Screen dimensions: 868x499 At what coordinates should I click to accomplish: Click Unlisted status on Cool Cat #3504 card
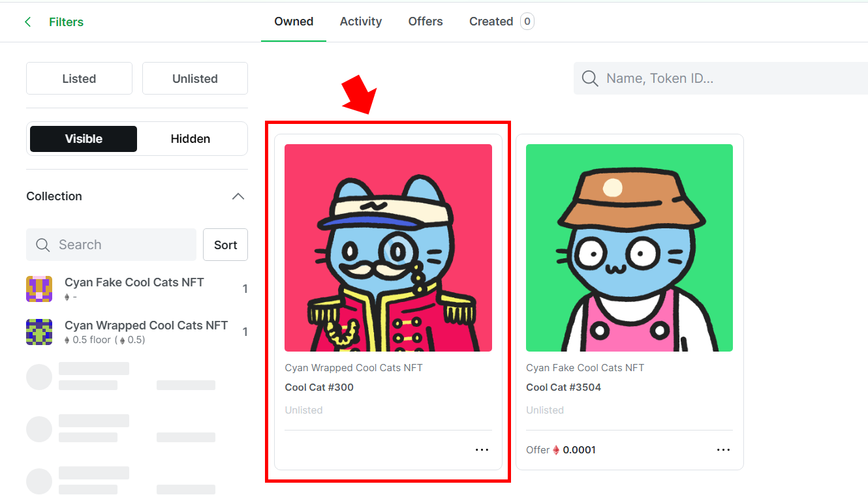[x=545, y=410]
